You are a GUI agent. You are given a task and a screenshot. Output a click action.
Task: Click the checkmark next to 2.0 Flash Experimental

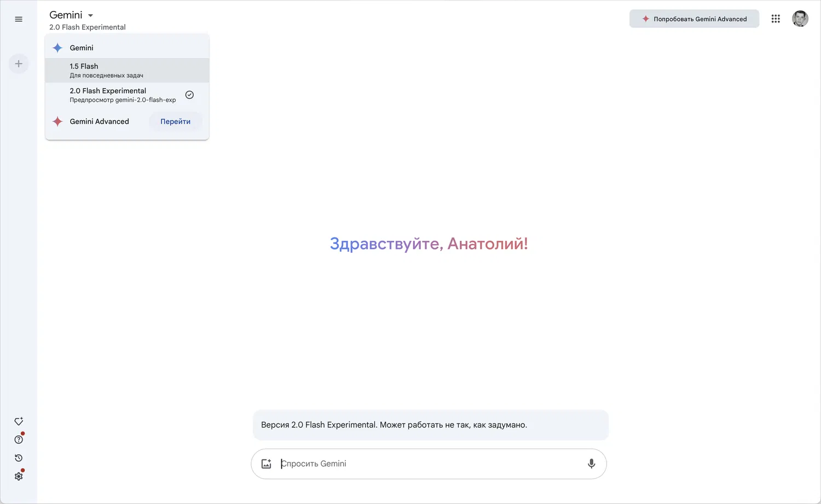click(x=189, y=95)
